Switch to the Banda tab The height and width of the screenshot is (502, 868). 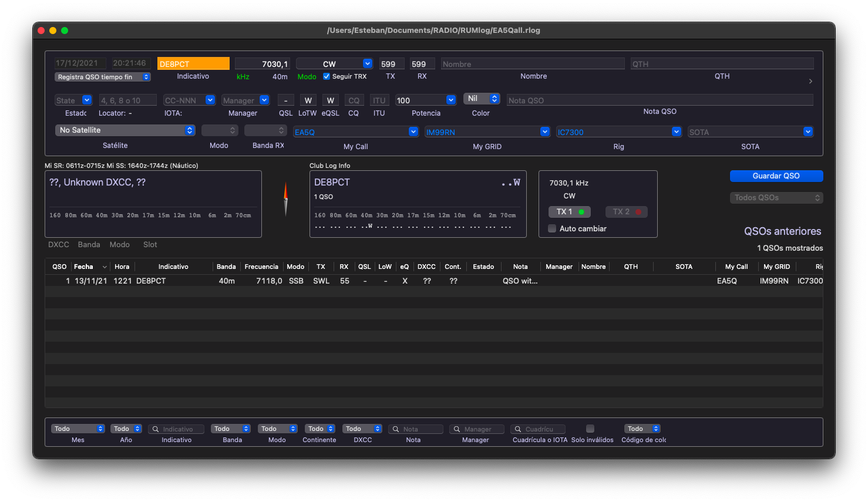(x=89, y=245)
